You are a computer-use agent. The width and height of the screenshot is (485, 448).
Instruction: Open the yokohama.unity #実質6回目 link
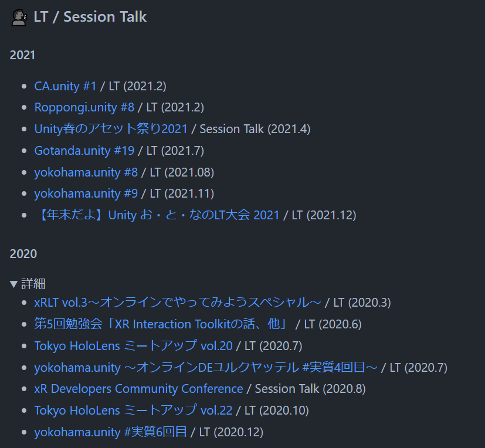[x=110, y=432]
